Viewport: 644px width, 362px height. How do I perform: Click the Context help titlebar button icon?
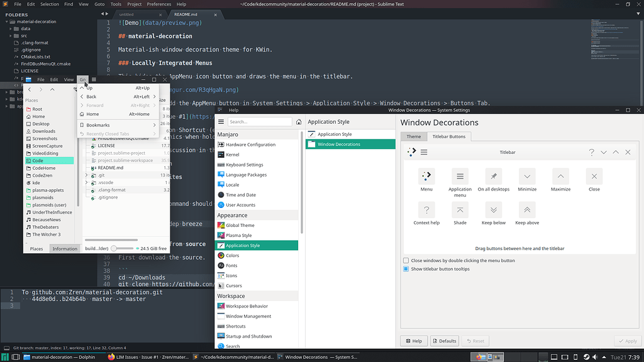coord(426,210)
